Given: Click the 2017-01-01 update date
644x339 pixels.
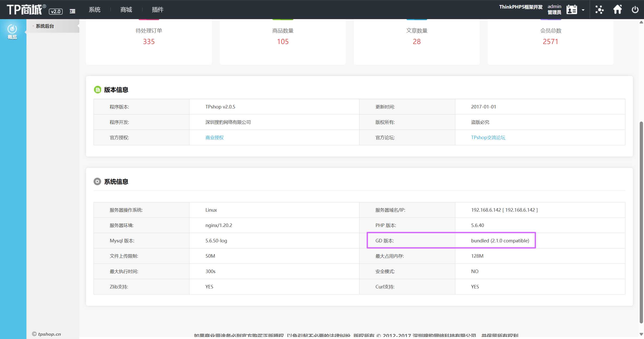Looking at the screenshot, I should pyautogui.click(x=484, y=107).
